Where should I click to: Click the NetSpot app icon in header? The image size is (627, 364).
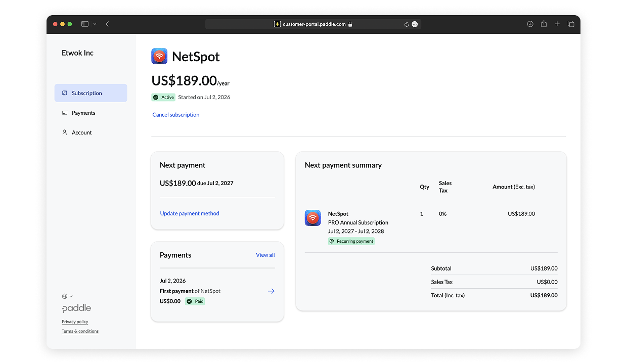point(159,56)
